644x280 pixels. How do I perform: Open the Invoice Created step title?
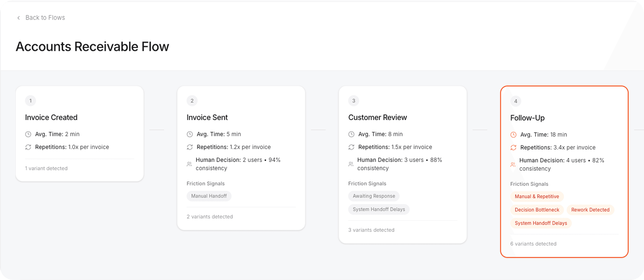[51, 117]
